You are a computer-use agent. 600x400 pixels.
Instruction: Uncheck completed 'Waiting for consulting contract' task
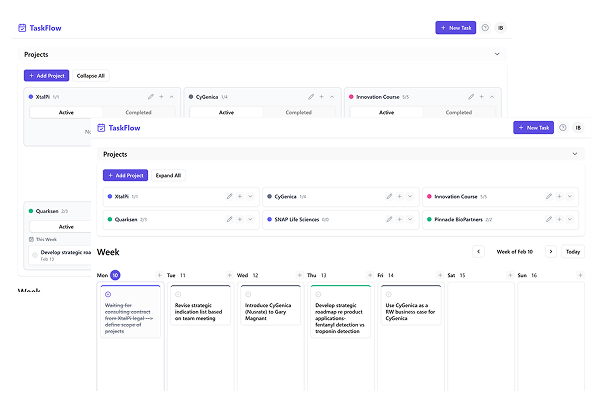point(108,294)
